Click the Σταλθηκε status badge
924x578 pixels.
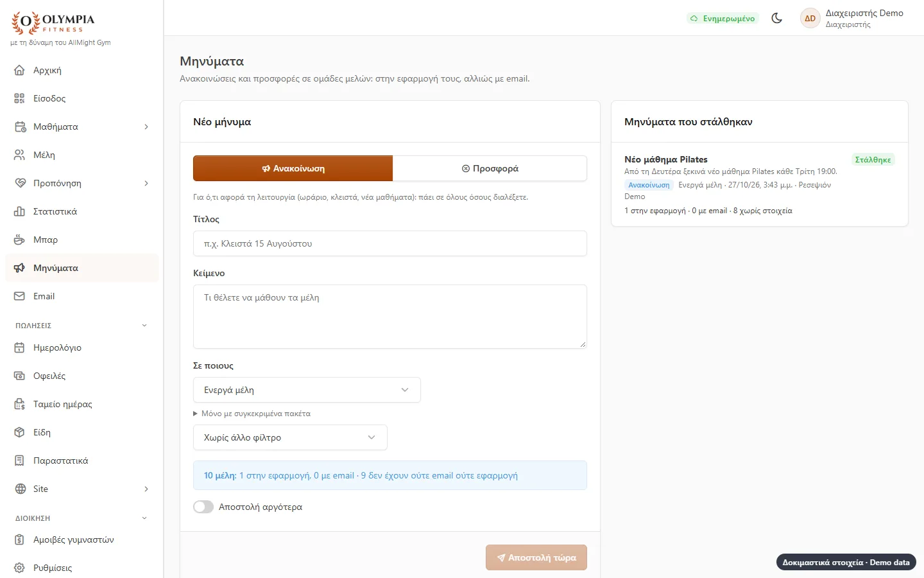pyautogui.click(x=873, y=159)
